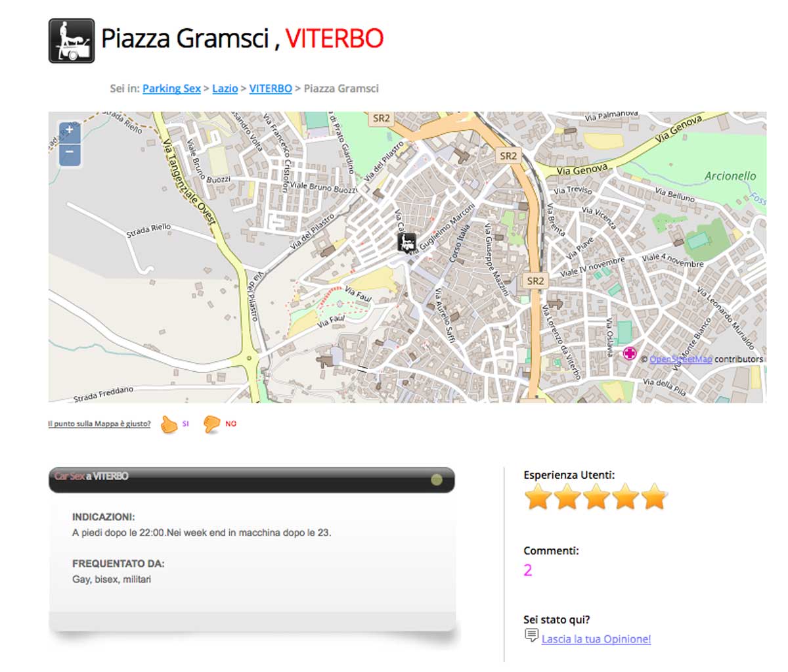Open the Parking Sex breadcrumb link
This screenshot has width=788, height=672.
[171, 89]
